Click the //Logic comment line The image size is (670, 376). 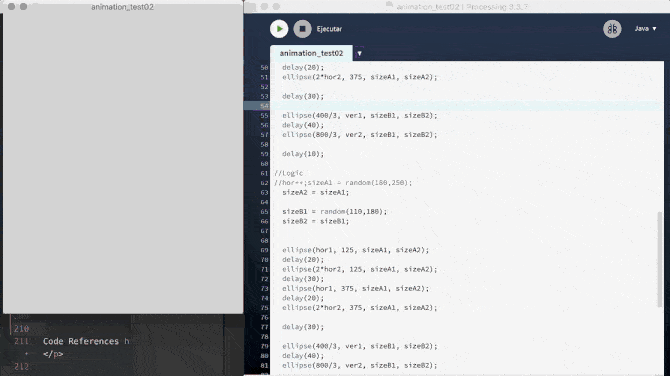tap(288, 173)
